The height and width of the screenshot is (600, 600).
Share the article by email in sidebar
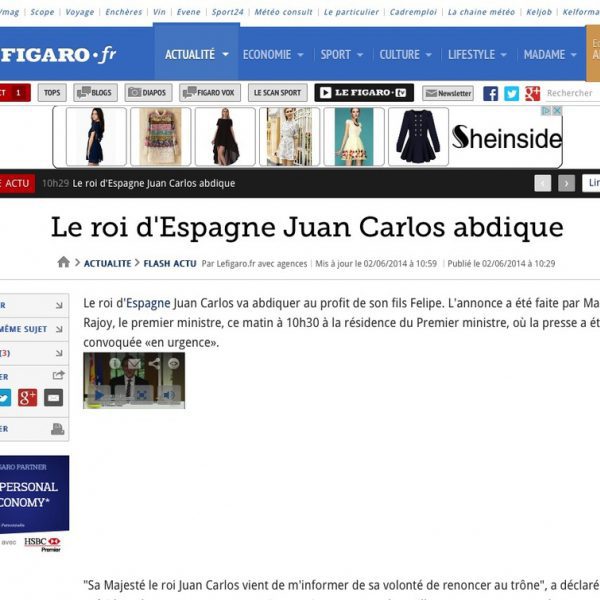[53, 397]
